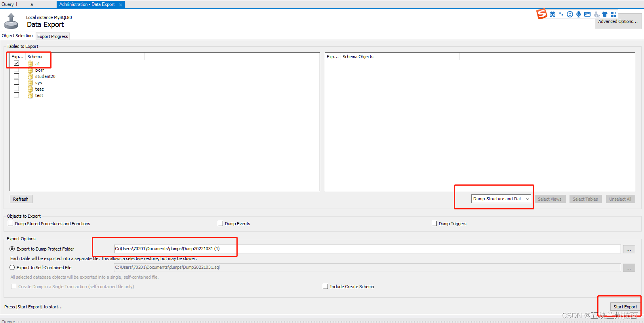Viewport: 644px width, 323px height.
Task: Open Sogou skin shirt icon
Action: click(x=605, y=14)
